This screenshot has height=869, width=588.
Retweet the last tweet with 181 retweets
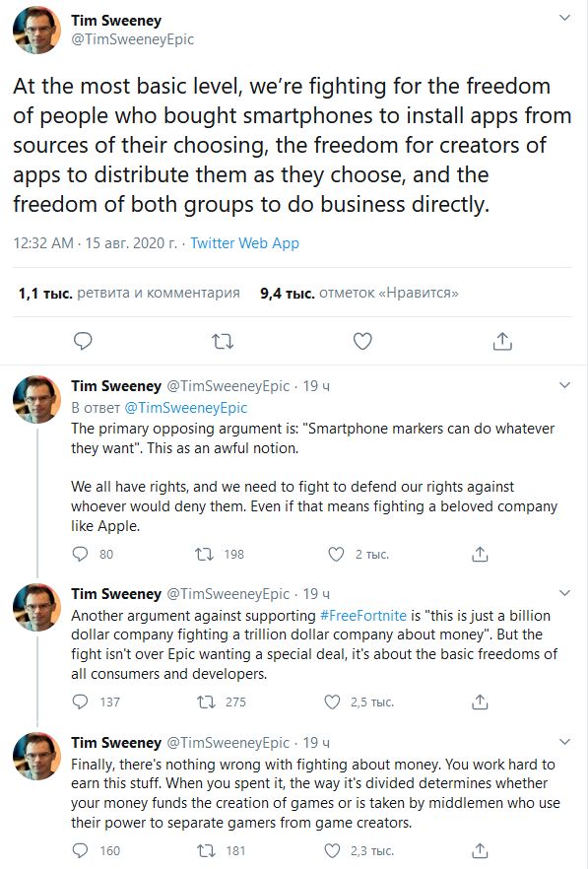click(x=206, y=850)
